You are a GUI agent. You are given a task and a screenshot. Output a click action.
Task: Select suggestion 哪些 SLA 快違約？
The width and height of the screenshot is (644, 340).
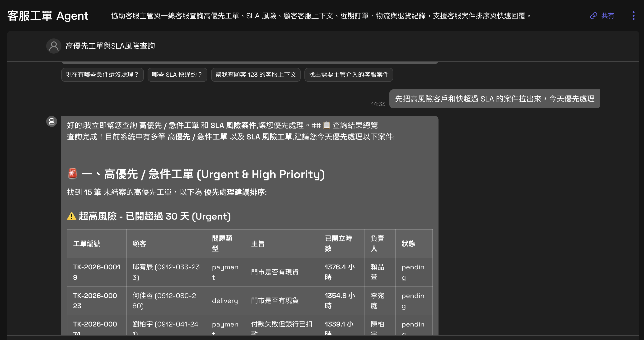pos(177,75)
